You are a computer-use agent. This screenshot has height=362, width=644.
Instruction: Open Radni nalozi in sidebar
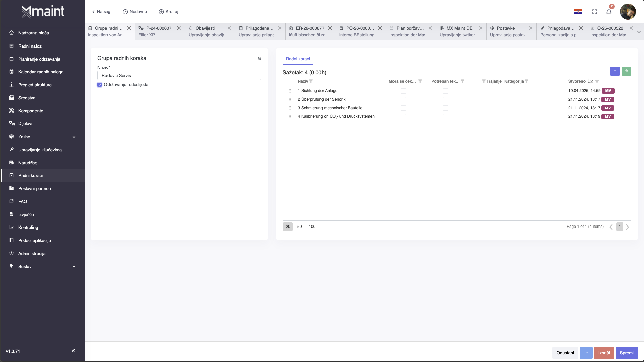click(30, 46)
